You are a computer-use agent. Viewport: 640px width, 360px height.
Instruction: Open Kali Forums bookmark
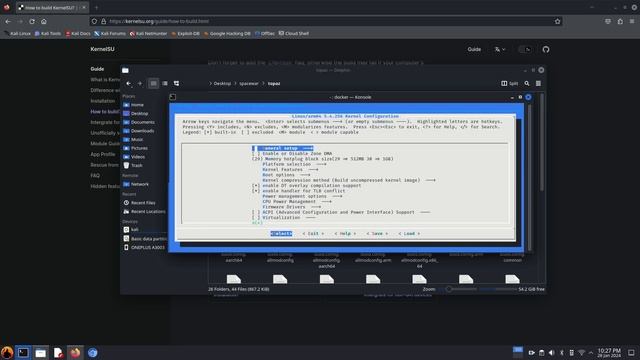click(110, 33)
